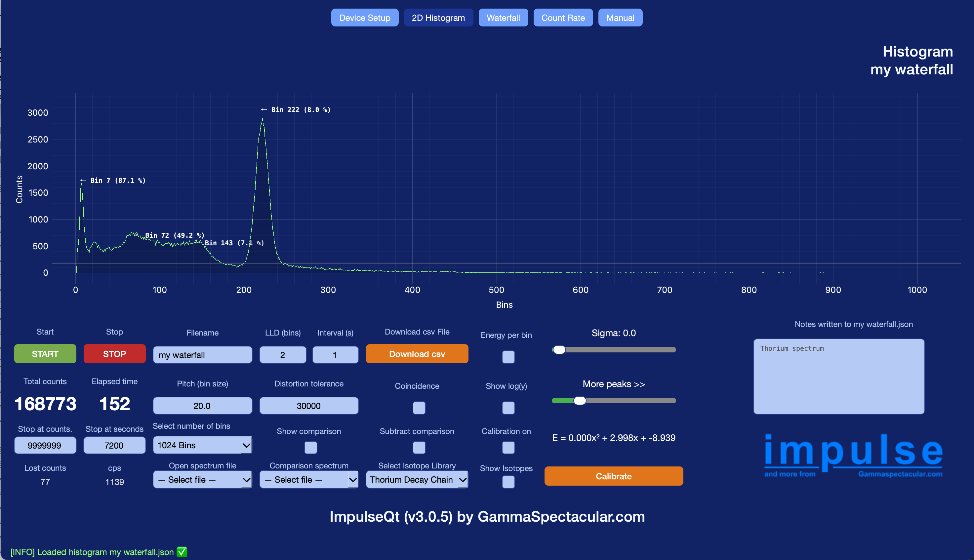This screenshot has height=560, width=974.
Task: Enable Show Isotopes display
Action: (508, 482)
